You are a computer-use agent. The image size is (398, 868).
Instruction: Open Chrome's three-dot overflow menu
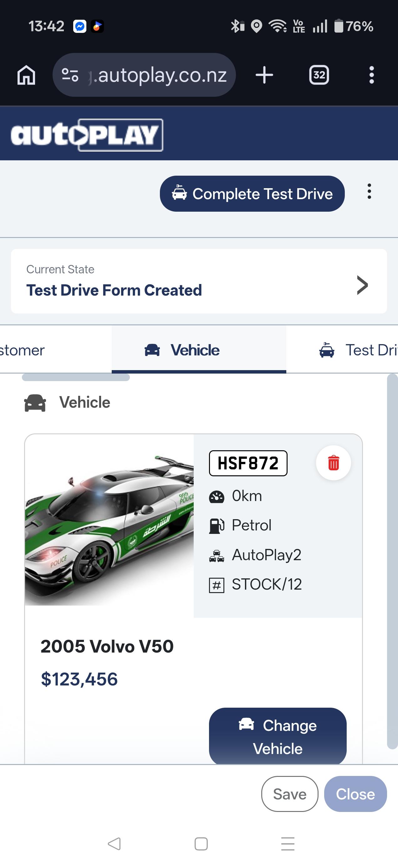click(371, 75)
